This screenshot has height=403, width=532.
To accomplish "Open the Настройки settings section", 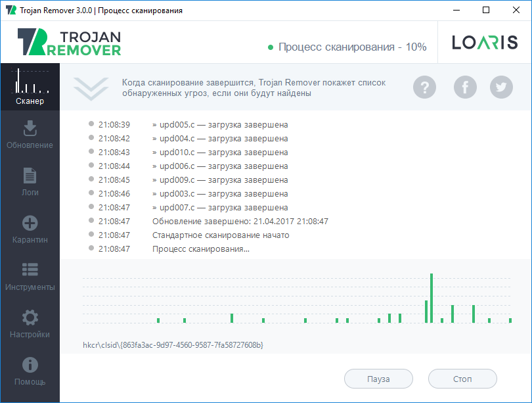I will coord(30,324).
